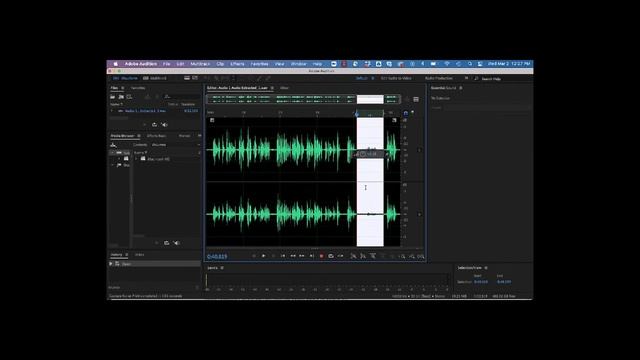Toggle loop playback in Files panel

154,124
